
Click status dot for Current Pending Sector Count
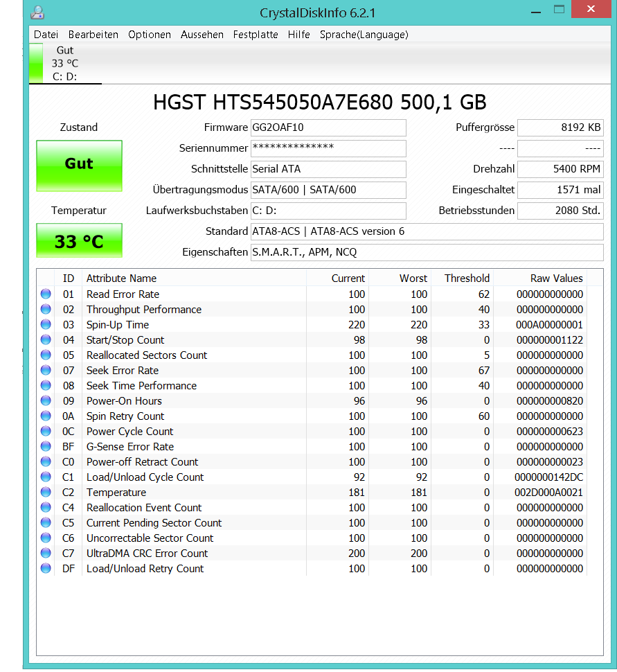pyautogui.click(x=46, y=522)
